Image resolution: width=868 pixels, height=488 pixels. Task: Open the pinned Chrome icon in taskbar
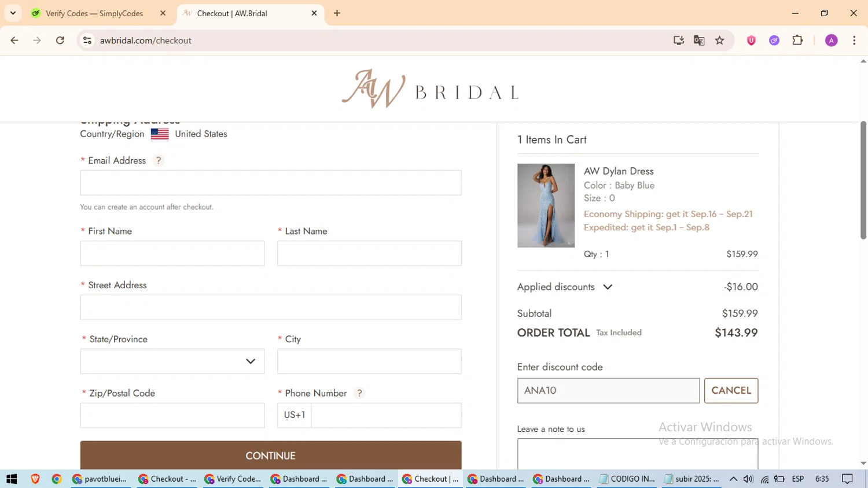[x=57, y=479]
